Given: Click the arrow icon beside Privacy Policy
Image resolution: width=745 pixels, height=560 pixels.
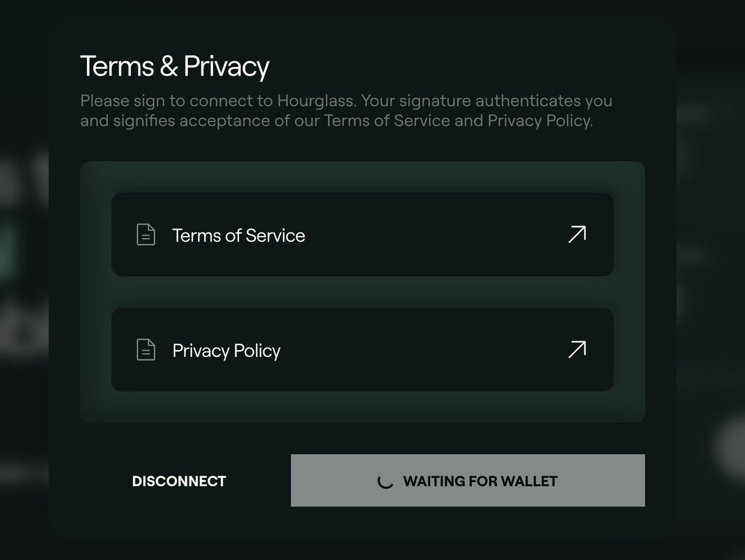Looking at the screenshot, I should (x=577, y=350).
